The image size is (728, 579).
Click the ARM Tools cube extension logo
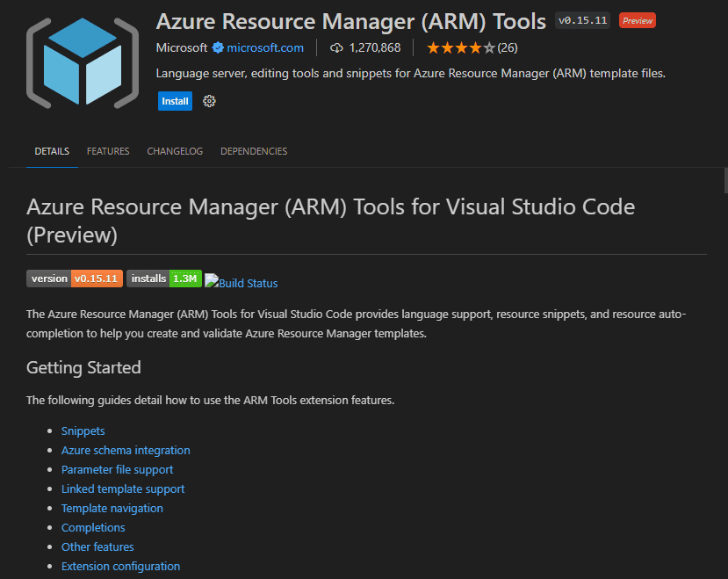tap(83, 62)
